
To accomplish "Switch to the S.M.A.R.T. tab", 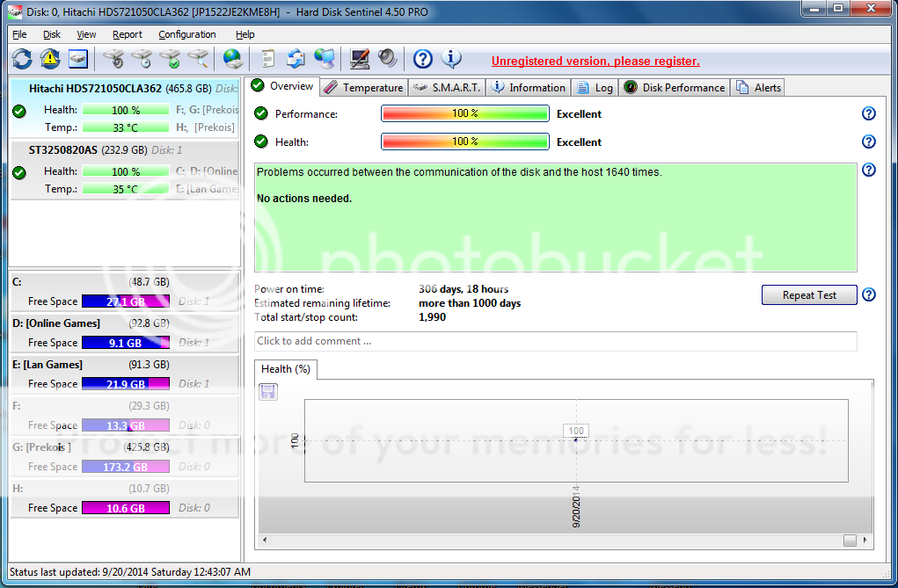I will click(x=448, y=87).
